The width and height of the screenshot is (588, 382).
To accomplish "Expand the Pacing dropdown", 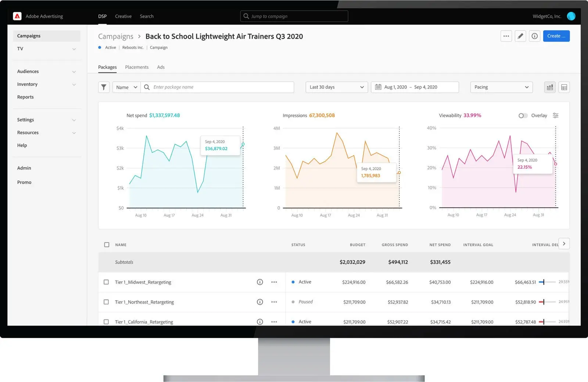I will coord(501,87).
